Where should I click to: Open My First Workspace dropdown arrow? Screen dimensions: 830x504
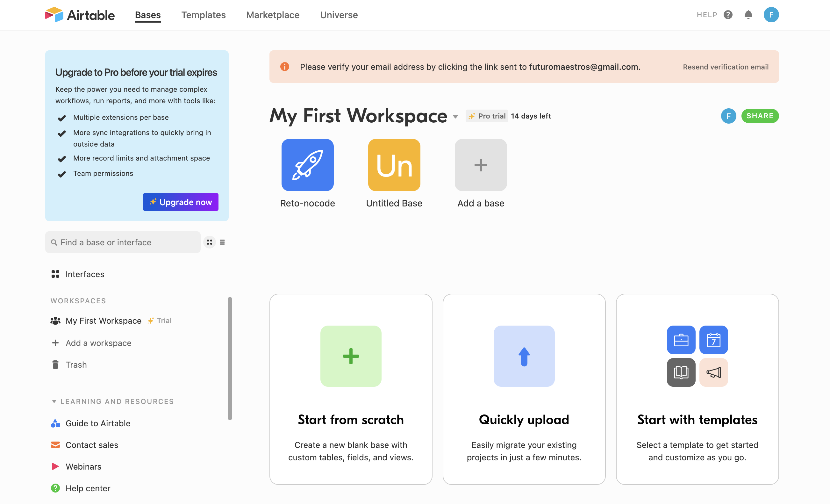(455, 117)
